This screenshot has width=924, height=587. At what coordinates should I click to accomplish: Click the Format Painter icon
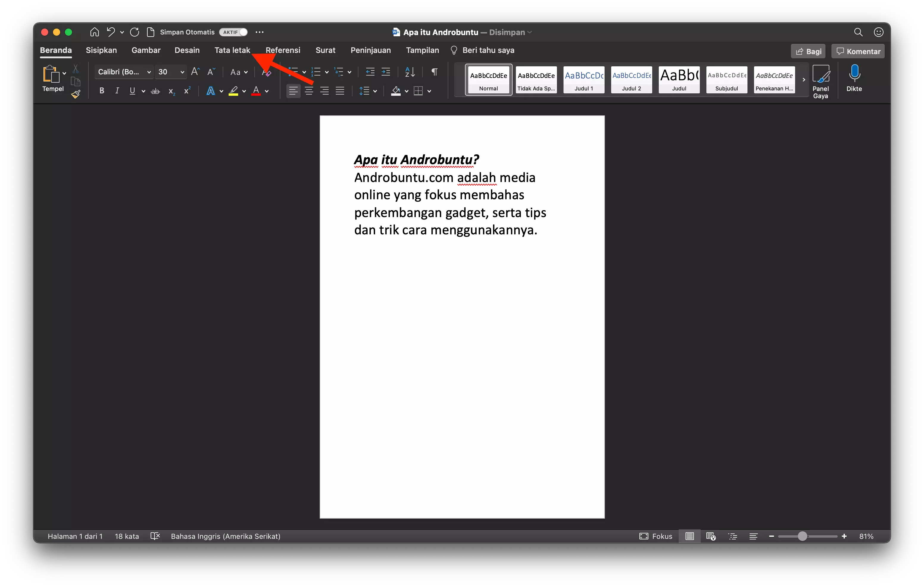76,94
